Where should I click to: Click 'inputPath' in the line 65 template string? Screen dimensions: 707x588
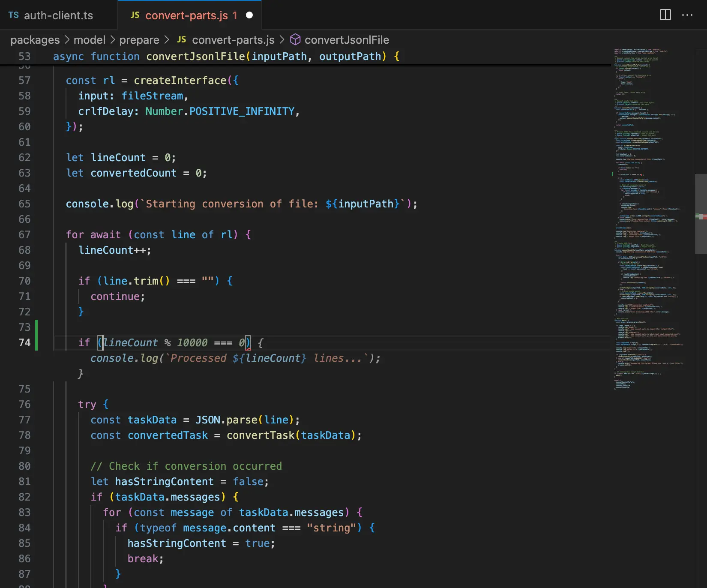click(366, 204)
